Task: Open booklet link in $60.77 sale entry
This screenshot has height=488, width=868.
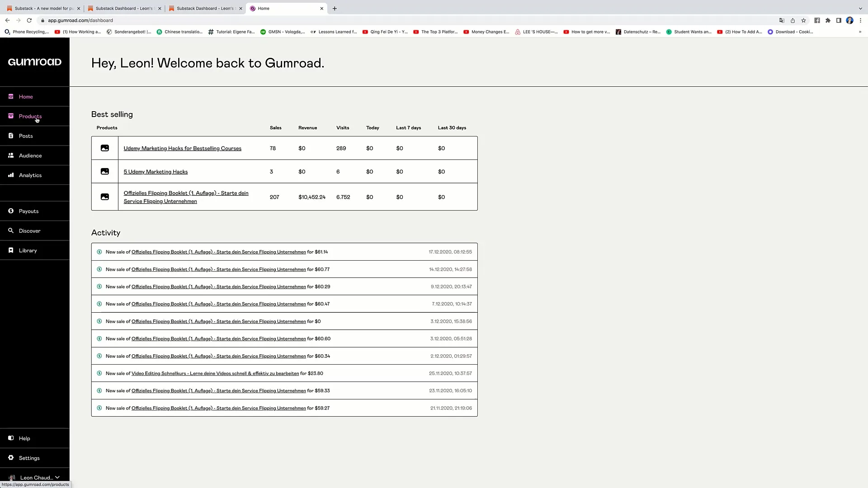Action: [218, 269]
